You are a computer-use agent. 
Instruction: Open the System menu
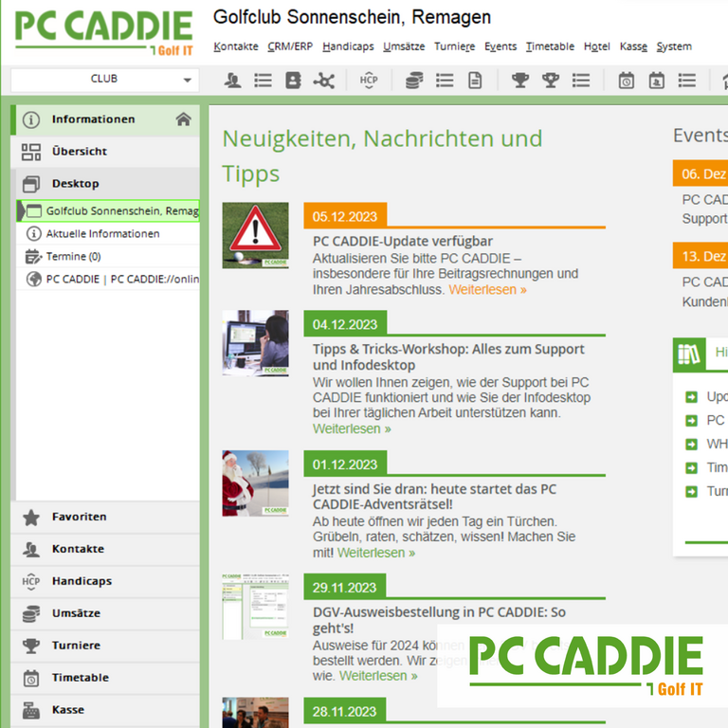point(674,46)
